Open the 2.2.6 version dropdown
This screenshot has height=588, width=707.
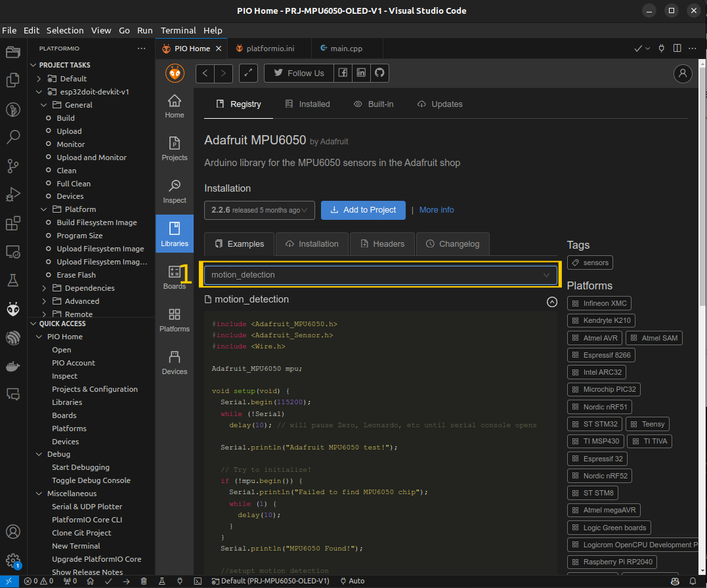coord(259,210)
